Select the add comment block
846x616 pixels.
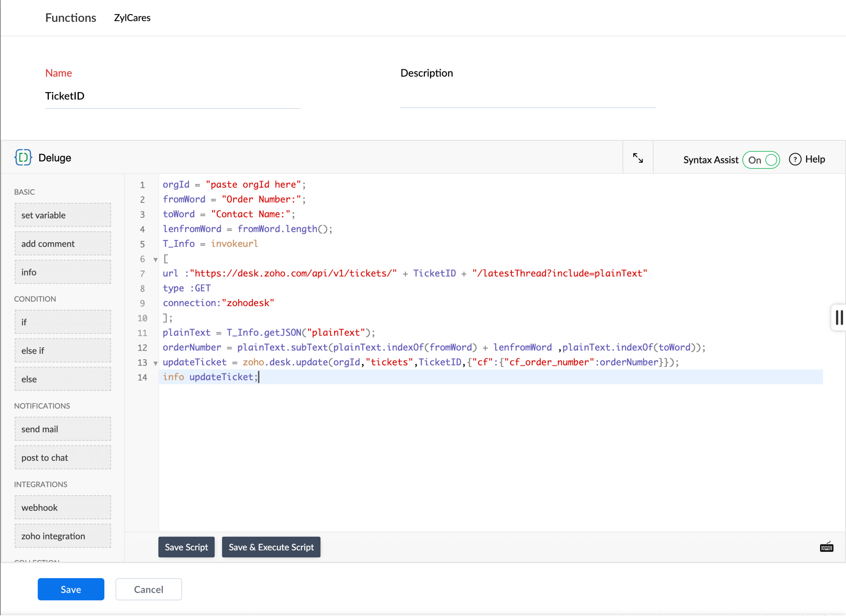tap(63, 243)
